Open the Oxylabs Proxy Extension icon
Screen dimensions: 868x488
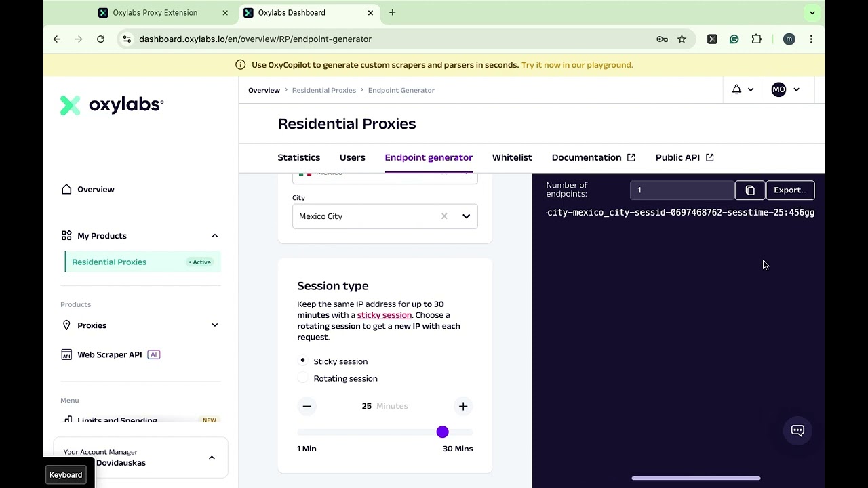[x=712, y=39]
